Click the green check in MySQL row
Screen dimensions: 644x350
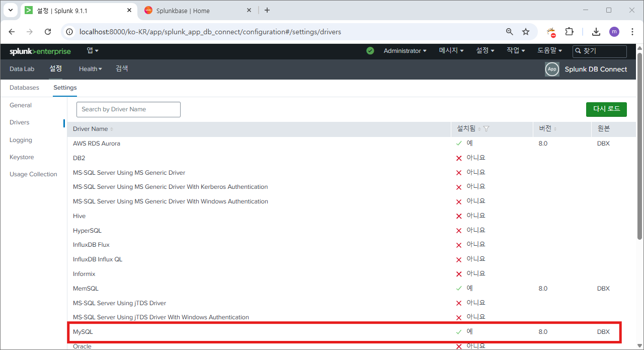pyautogui.click(x=459, y=332)
